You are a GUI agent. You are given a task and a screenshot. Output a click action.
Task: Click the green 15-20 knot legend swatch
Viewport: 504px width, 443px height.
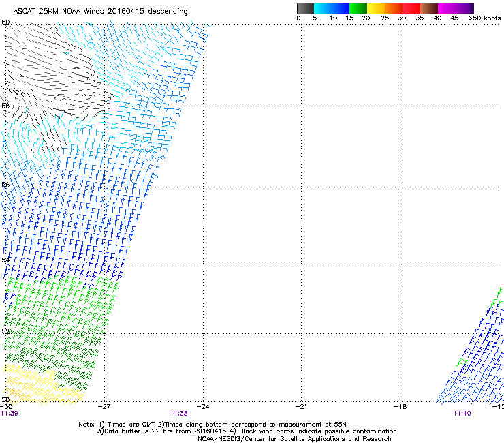point(358,8)
